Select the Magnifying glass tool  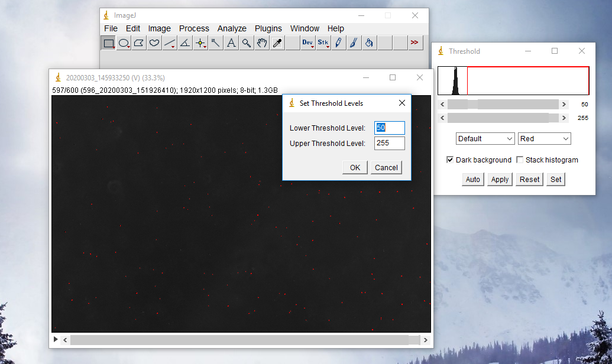coord(247,43)
